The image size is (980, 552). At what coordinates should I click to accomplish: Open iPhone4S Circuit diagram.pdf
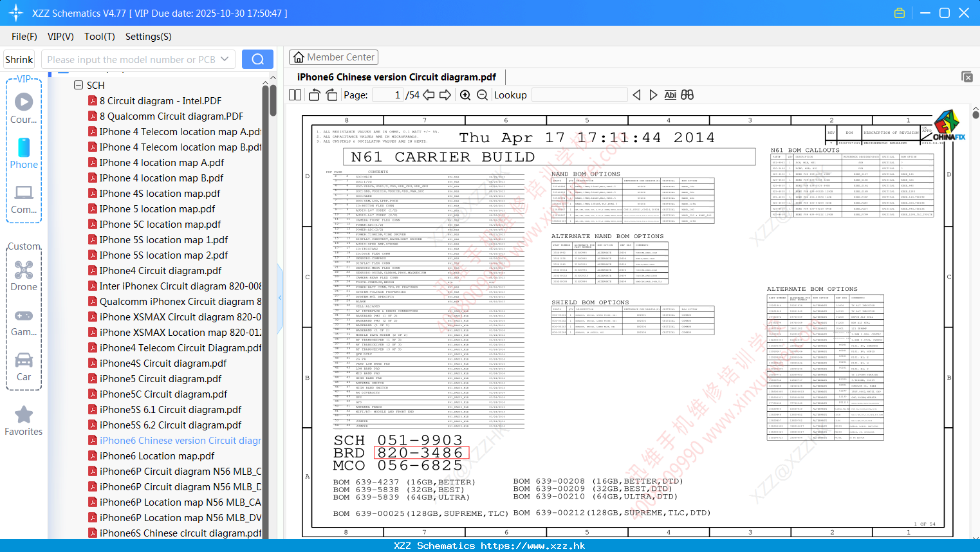point(163,363)
